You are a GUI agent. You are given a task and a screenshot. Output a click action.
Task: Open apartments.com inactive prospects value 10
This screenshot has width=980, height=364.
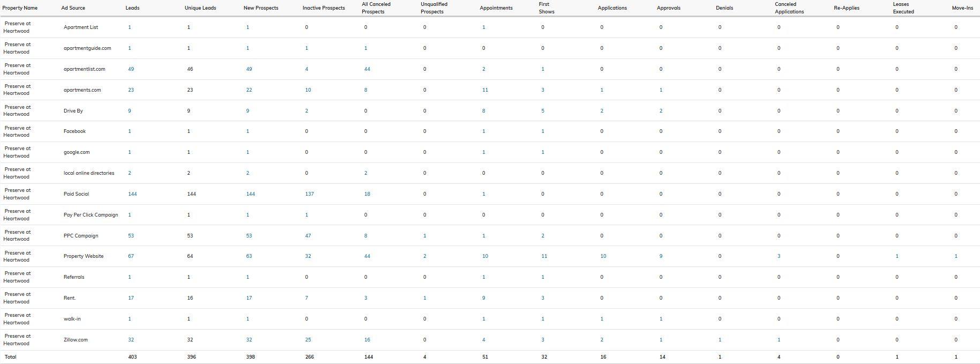coord(308,90)
